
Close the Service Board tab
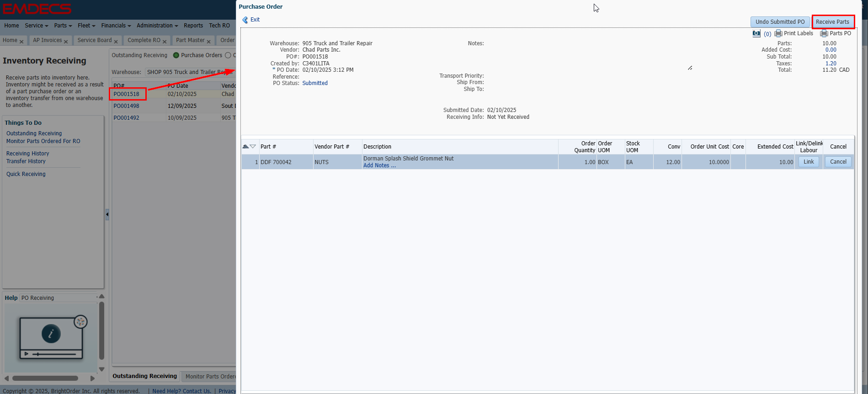(x=116, y=42)
